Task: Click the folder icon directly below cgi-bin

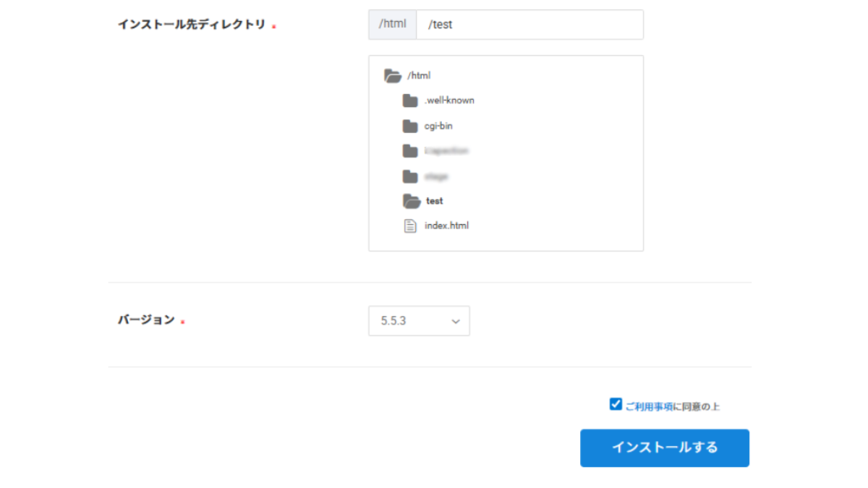Action: tap(410, 151)
